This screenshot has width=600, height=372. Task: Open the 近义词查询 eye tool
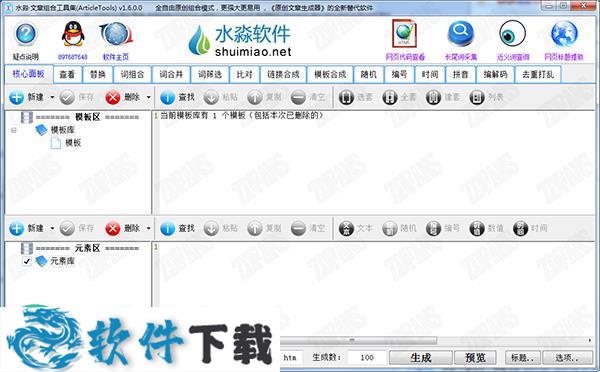pyautogui.click(x=512, y=34)
